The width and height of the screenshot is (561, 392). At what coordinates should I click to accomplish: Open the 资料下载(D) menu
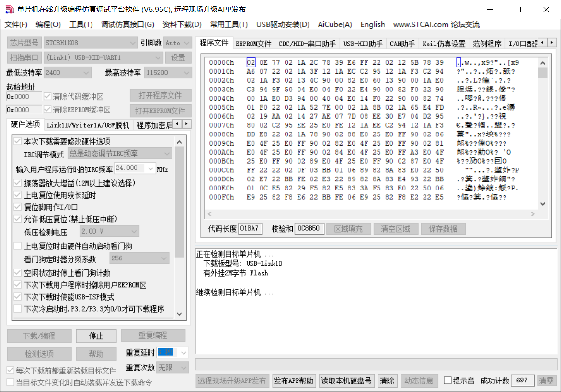pos(182,24)
